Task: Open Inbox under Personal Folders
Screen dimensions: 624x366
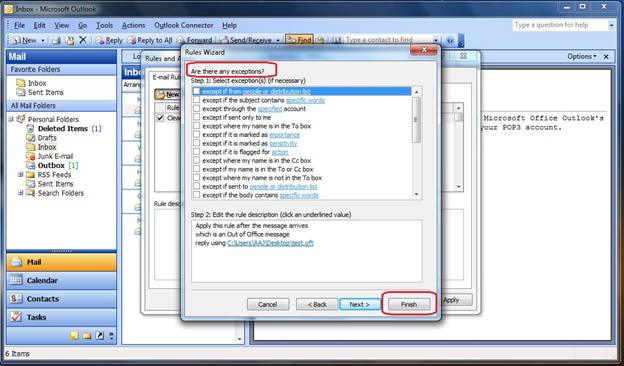Action: [x=47, y=147]
